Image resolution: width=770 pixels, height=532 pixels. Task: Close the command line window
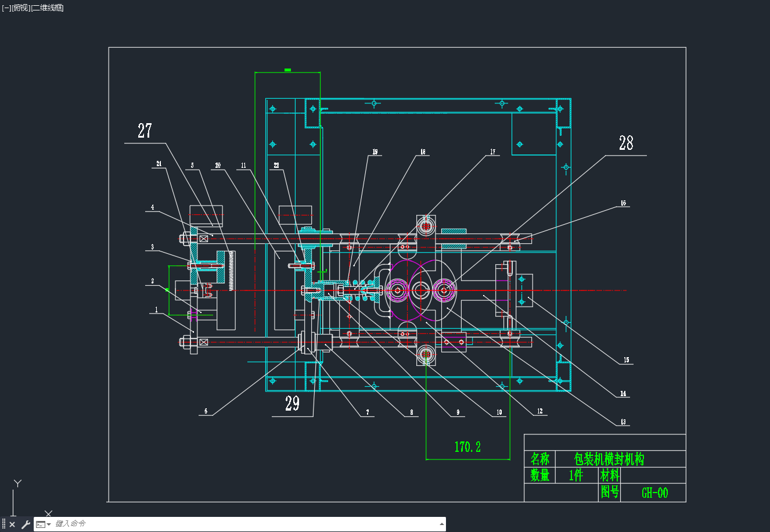12,524
